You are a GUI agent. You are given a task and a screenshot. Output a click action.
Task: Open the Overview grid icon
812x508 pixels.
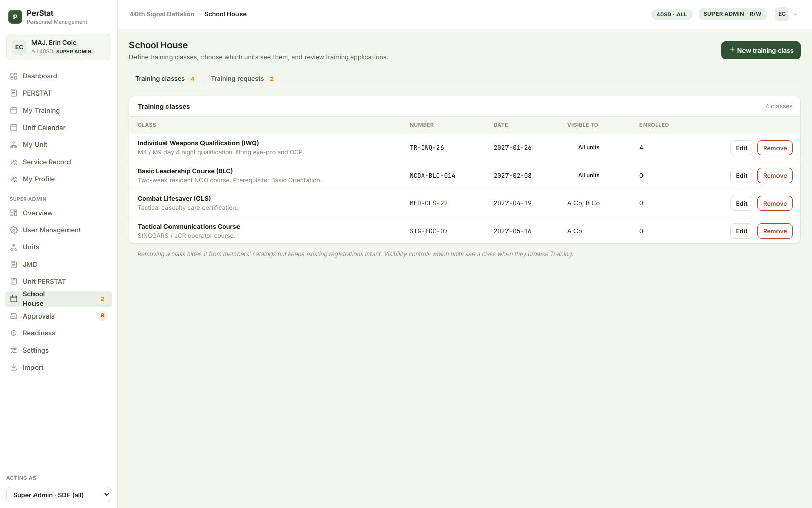click(x=14, y=213)
